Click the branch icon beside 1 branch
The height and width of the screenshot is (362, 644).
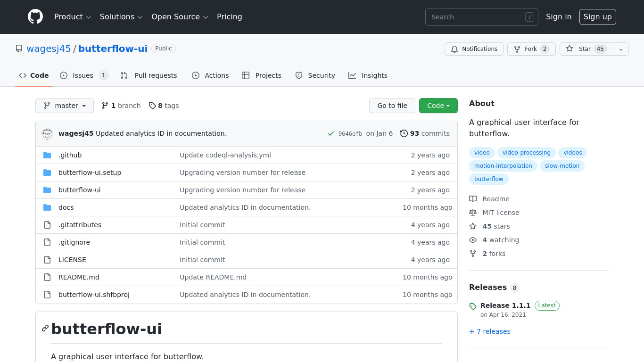[x=105, y=106]
